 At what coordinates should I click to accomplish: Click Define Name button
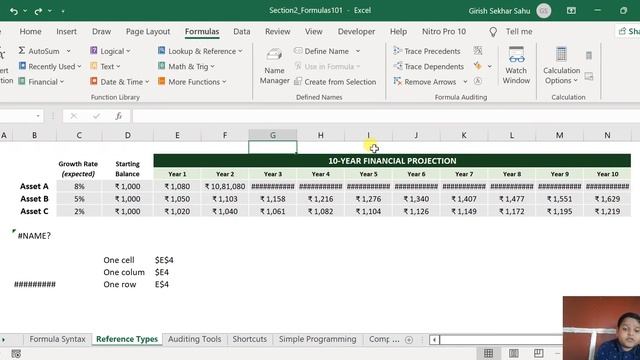click(x=322, y=51)
